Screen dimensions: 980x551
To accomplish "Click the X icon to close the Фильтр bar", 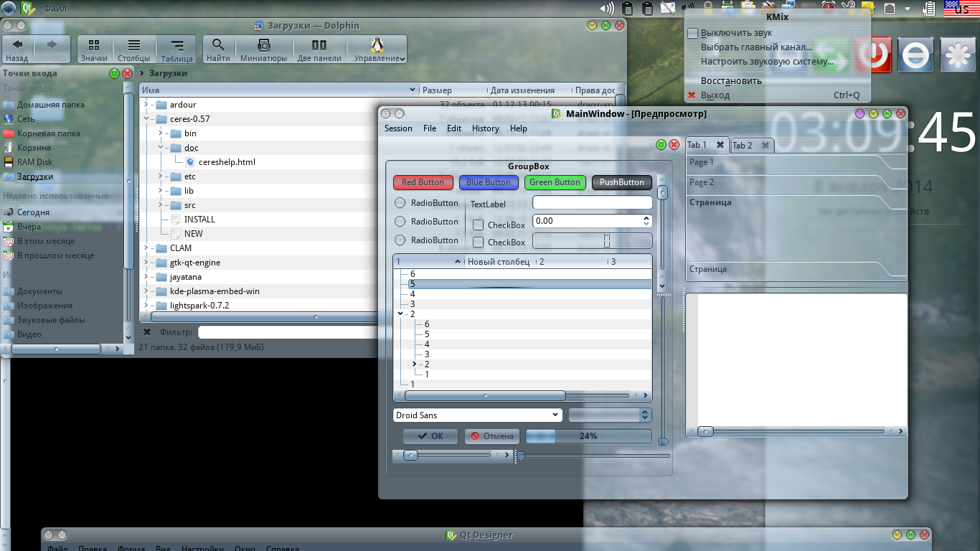I will click(147, 332).
